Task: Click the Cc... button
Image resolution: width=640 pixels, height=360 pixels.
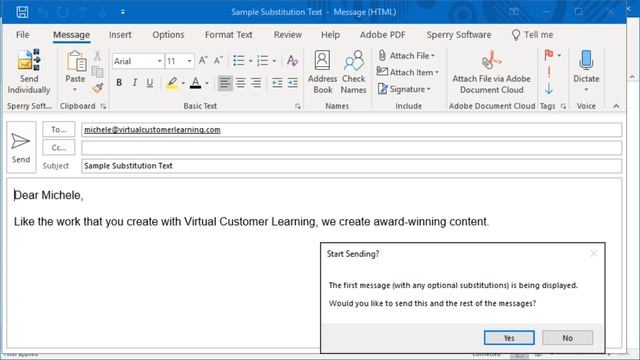Action: [59, 147]
